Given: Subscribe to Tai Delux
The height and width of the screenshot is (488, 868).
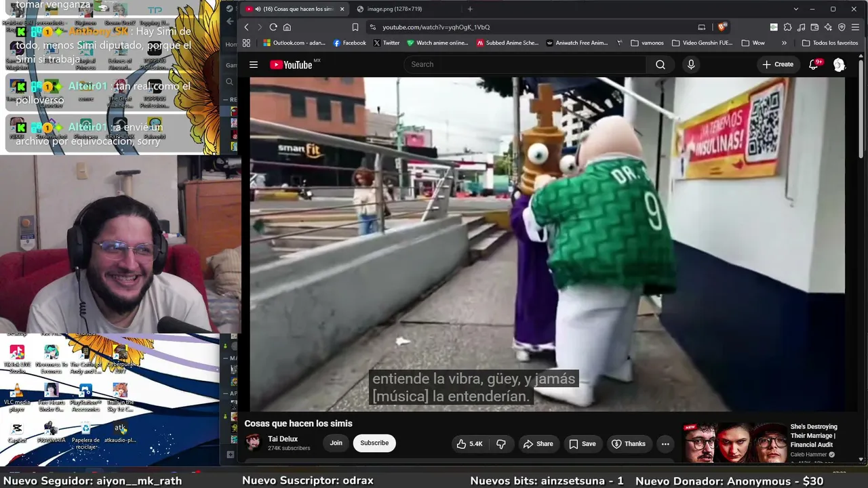Looking at the screenshot, I should pos(374,443).
